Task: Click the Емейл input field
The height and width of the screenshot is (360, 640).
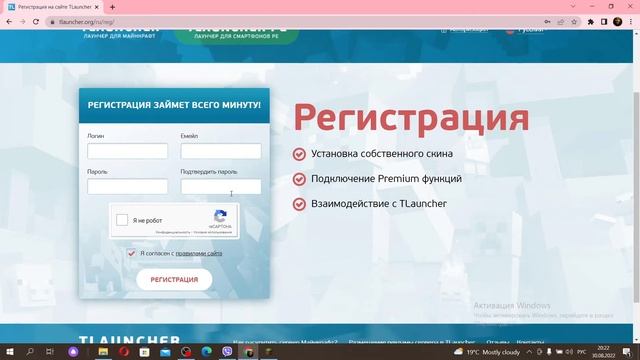Action: click(221, 151)
